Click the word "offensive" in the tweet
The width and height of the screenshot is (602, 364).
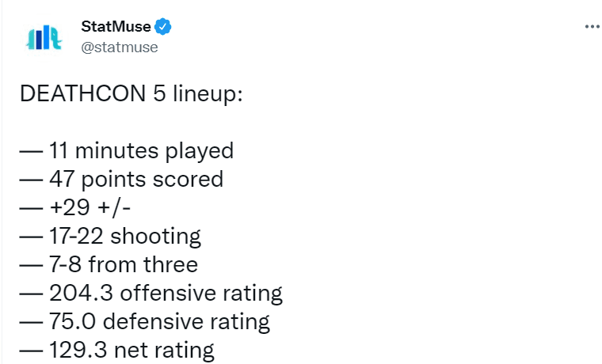point(168,293)
